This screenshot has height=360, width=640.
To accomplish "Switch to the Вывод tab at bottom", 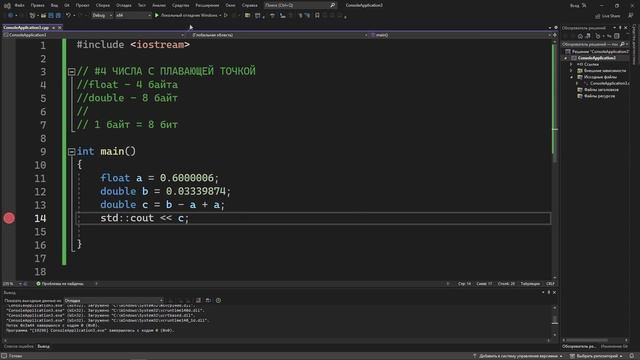I will pos(43,347).
